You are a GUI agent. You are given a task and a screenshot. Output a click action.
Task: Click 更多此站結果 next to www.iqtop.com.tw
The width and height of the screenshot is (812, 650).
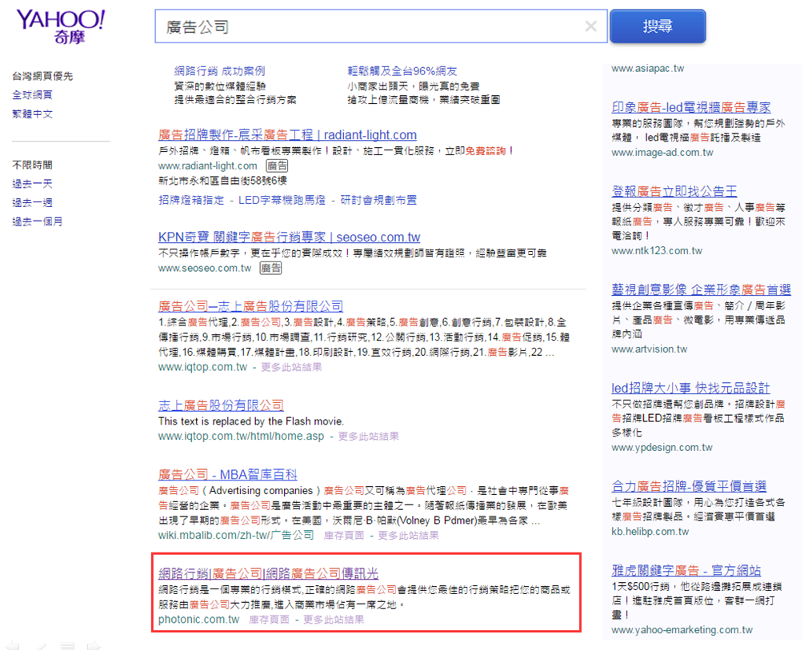291,367
